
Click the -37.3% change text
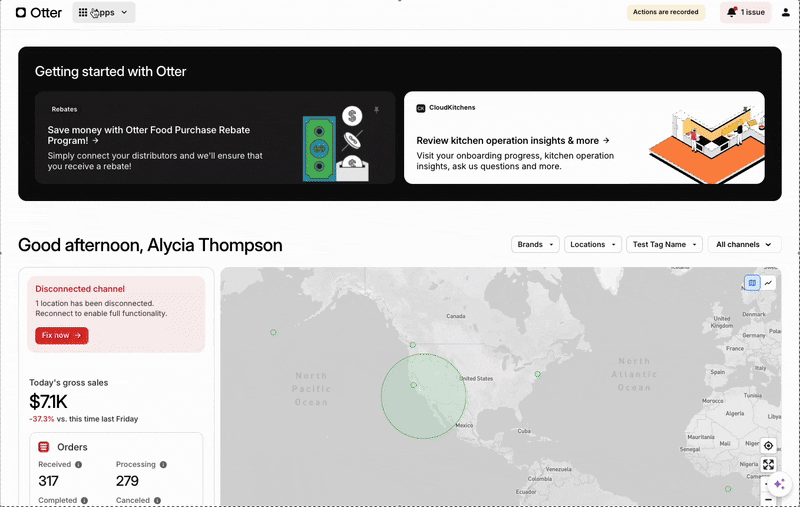(42, 419)
